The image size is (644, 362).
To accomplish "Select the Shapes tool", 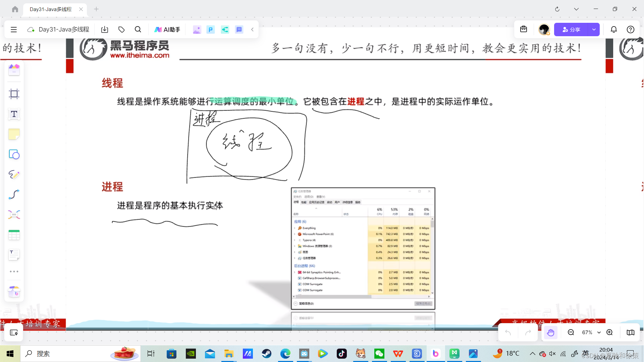I will pos(14,155).
